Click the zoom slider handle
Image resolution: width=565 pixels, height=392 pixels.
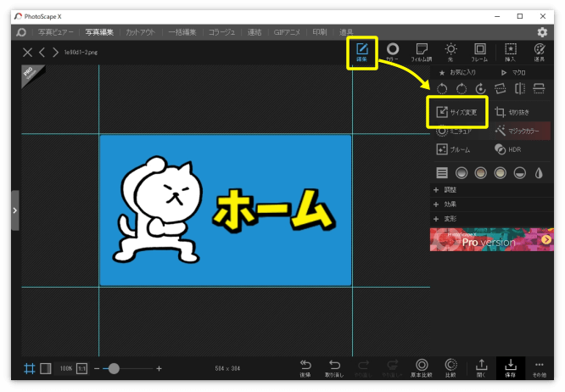[114, 368]
